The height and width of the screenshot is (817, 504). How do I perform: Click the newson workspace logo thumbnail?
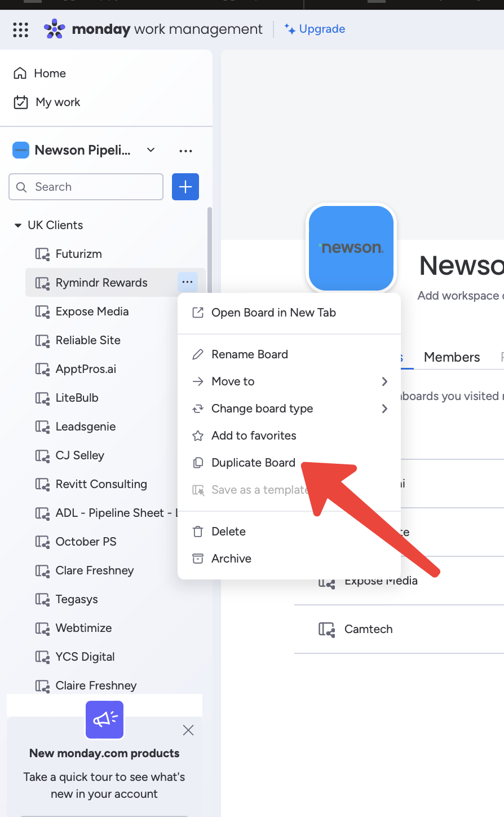pyautogui.click(x=351, y=248)
